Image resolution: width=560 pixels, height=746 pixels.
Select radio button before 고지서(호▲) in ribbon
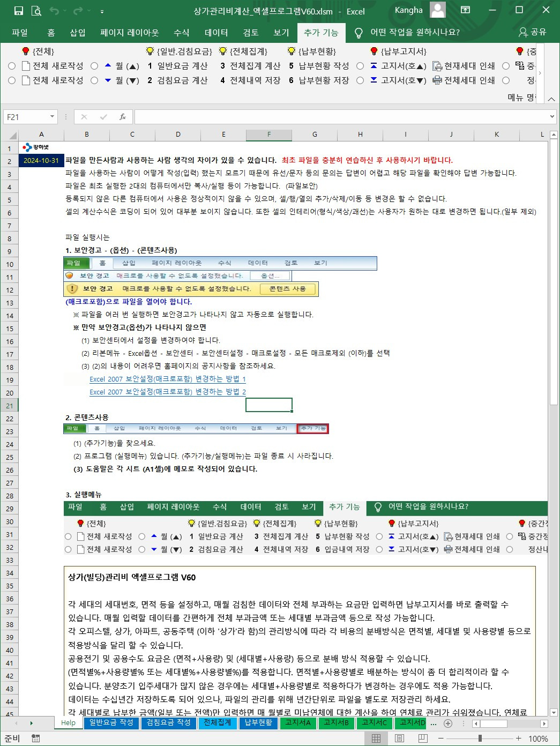click(x=360, y=66)
